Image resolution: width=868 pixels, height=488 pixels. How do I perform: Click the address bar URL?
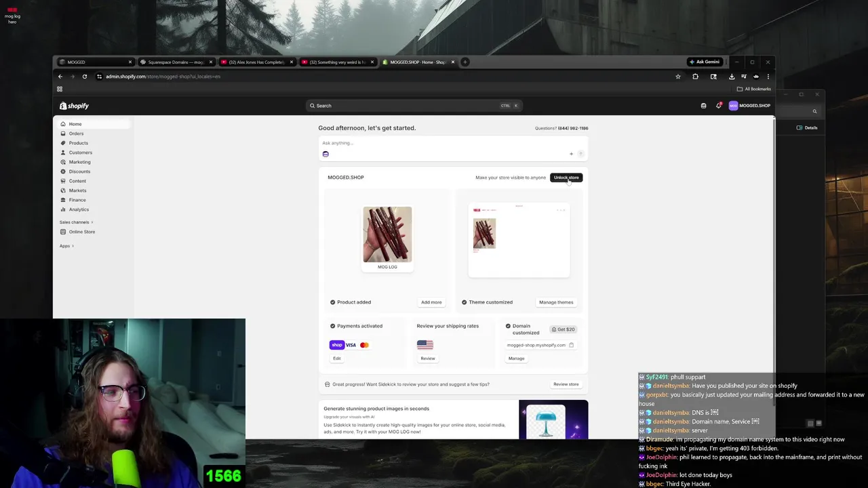click(163, 77)
